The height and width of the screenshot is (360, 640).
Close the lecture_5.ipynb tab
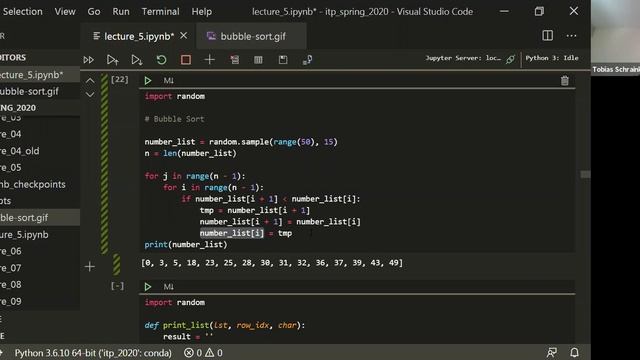click(184, 36)
